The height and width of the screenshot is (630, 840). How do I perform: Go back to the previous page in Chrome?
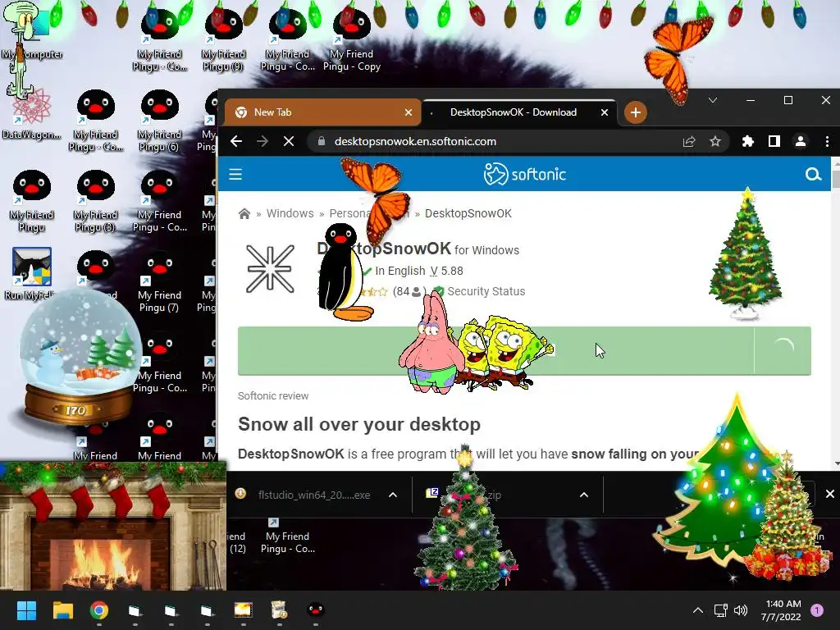[x=236, y=141]
